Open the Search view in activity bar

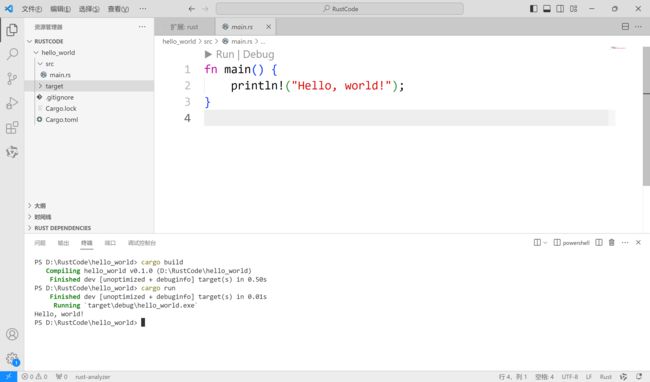pos(12,54)
